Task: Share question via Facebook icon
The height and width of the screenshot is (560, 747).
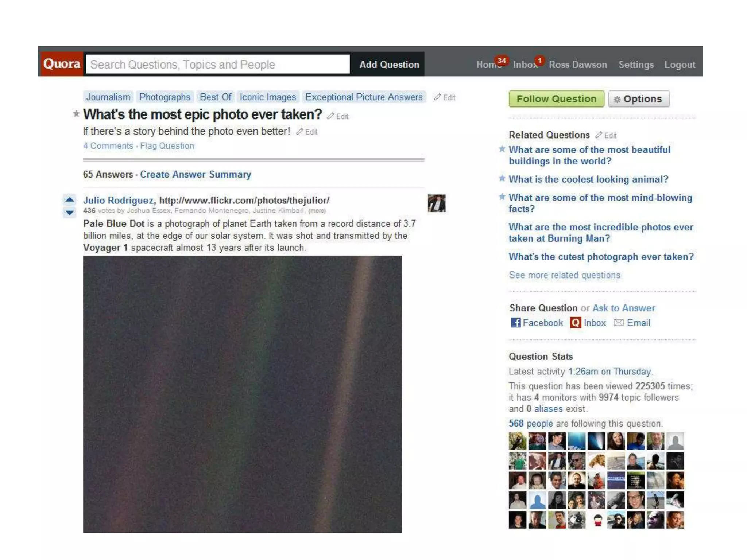Action: [515, 323]
